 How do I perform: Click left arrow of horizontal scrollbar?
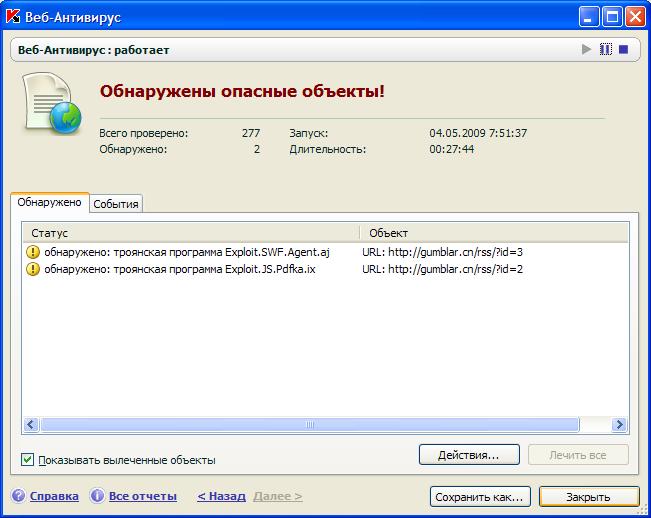[x=30, y=424]
